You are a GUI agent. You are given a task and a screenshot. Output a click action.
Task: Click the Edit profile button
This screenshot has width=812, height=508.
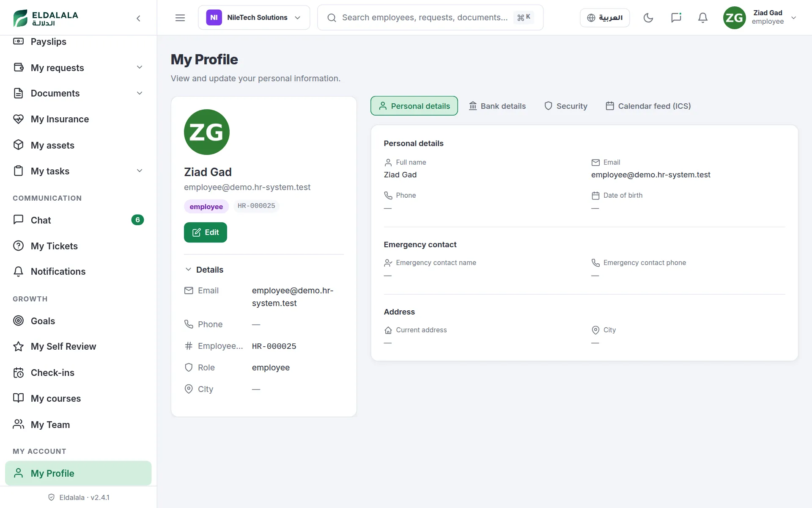point(206,232)
